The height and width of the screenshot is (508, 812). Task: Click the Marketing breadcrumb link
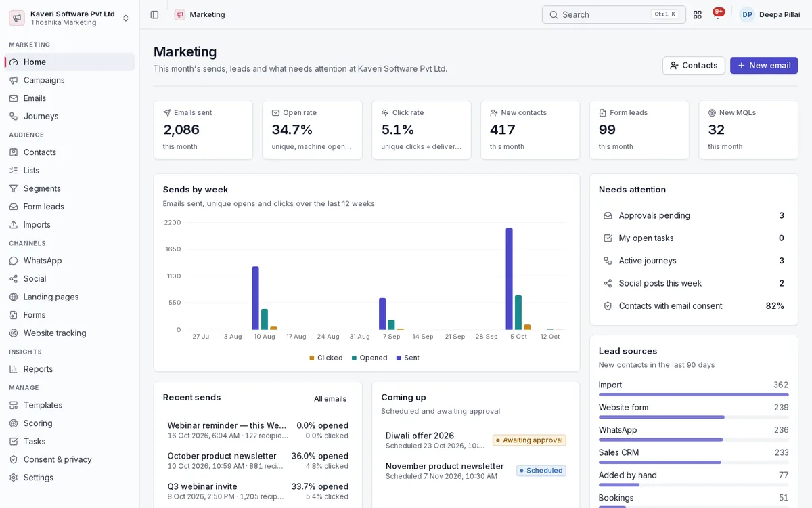pyautogui.click(x=207, y=14)
